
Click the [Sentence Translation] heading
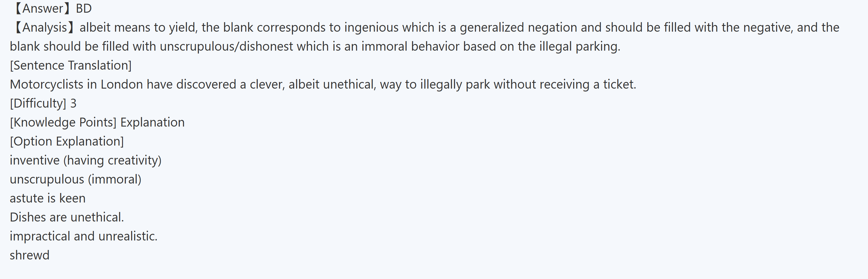(71, 65)
